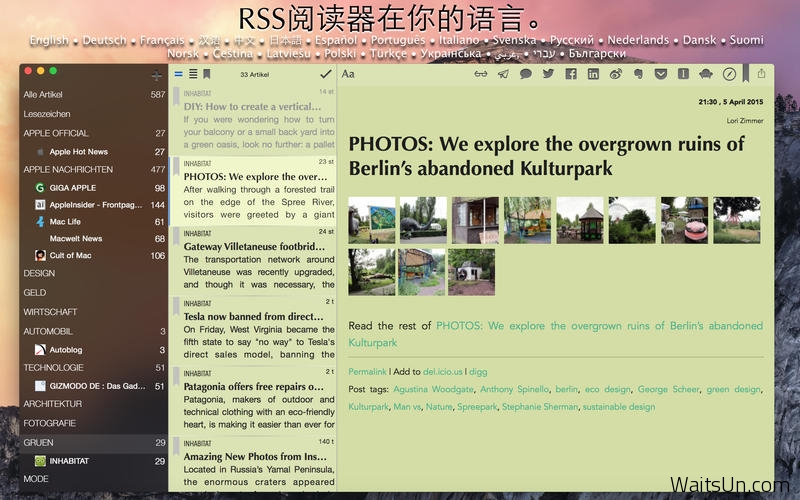Save article to Evernote
This screenshot has height=500, width=800.
pos(638,74)
